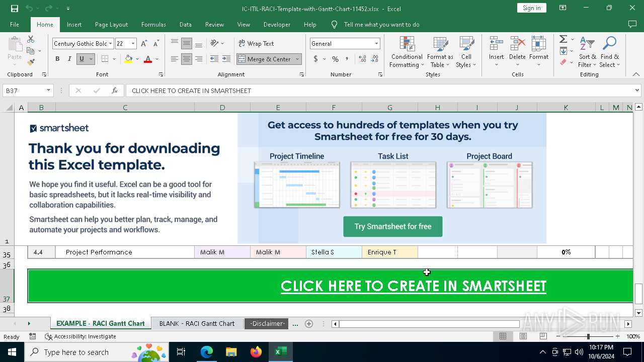Click the CLICK HERE TO CREATE IN SMARTSHEET link
This screenshot has width=644, height=362.
tap(414, 286)
